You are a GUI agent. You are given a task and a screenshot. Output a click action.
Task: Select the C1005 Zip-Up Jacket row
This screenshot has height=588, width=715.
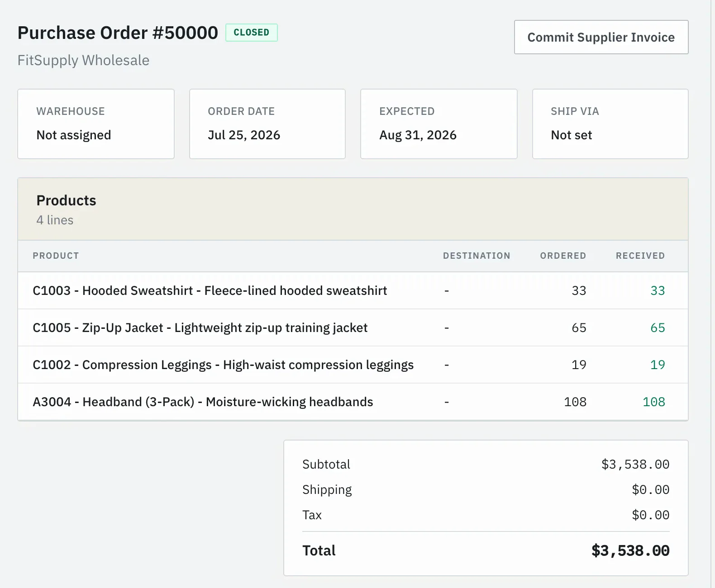pos(353,327)
